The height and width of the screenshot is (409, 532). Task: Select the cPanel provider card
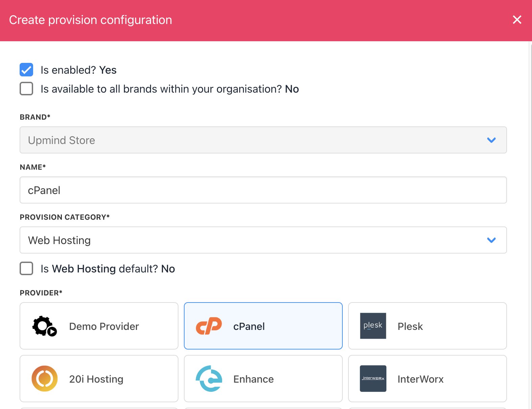(263, 326)
